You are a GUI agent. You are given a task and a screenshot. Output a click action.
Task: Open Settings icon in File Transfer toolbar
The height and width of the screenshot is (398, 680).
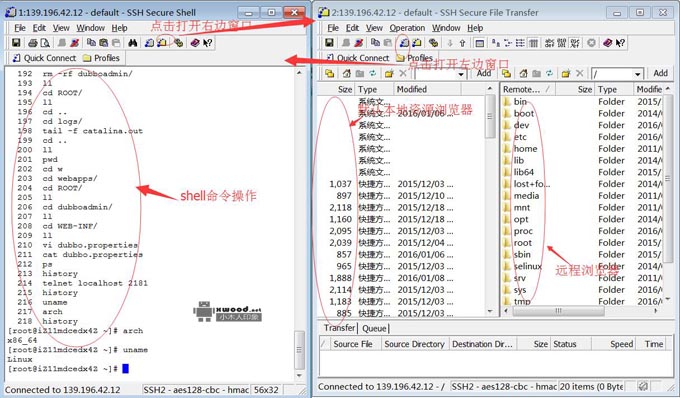pos(433,42)
